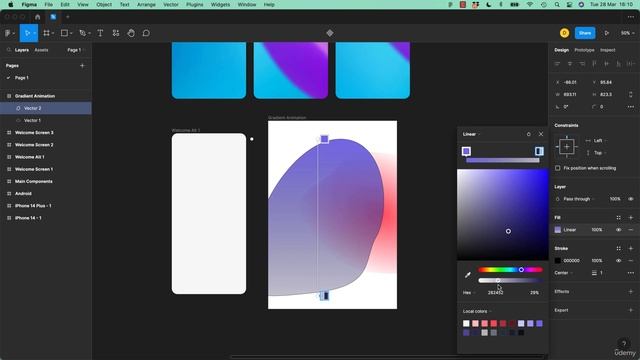Viewport: 640px width, 360px height.
Task: Add a new page with the plus icon
Action: tap(82, 65)
